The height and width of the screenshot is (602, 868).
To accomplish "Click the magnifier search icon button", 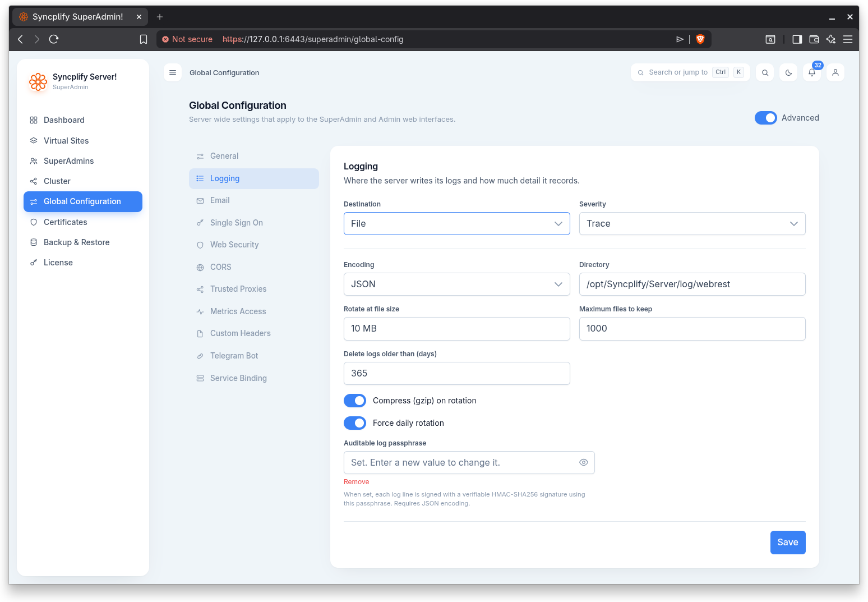I will (x=765, y=72).
